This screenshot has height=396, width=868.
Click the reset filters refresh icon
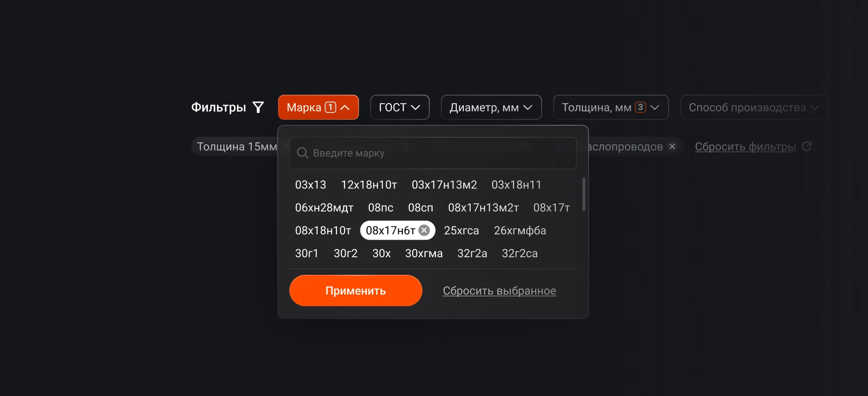807,146
